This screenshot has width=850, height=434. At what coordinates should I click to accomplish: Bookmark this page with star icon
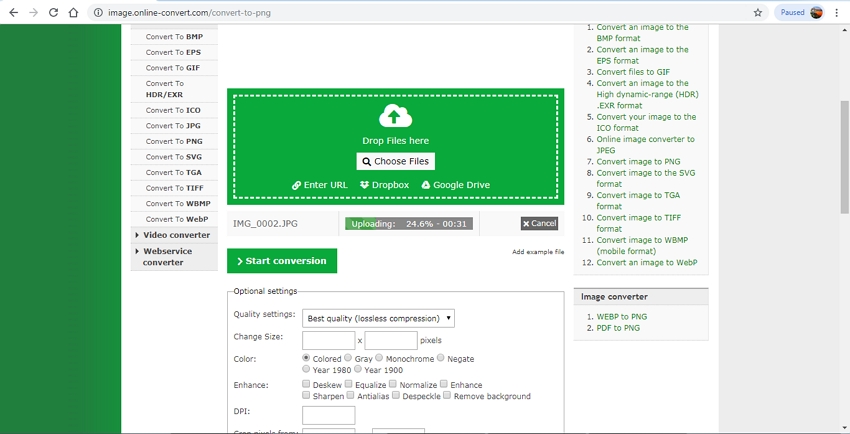757,13
